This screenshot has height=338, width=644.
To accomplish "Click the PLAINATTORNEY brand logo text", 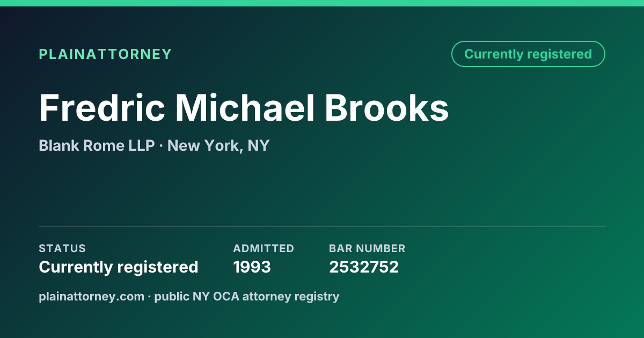I will coord(105,54).
